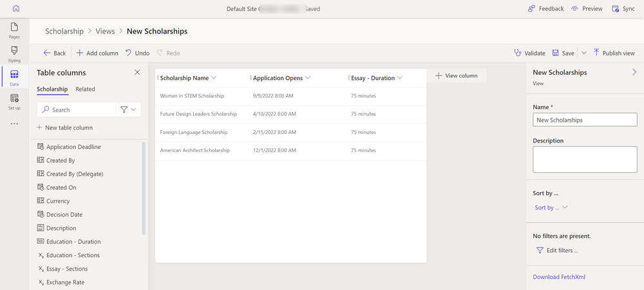Open the Data workspace
This screenshot has height=290, width=644.
point(14,77)
